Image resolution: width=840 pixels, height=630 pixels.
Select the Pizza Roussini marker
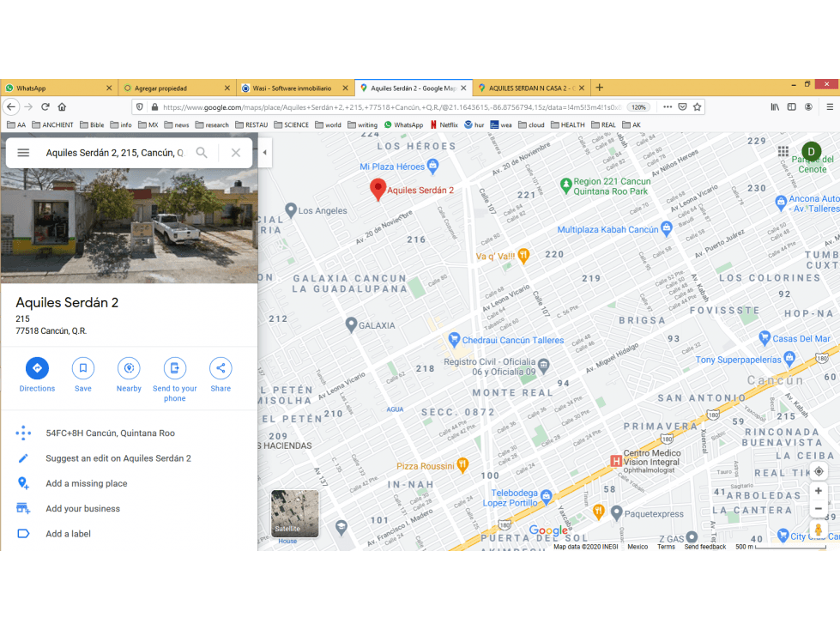pos(462,465)
